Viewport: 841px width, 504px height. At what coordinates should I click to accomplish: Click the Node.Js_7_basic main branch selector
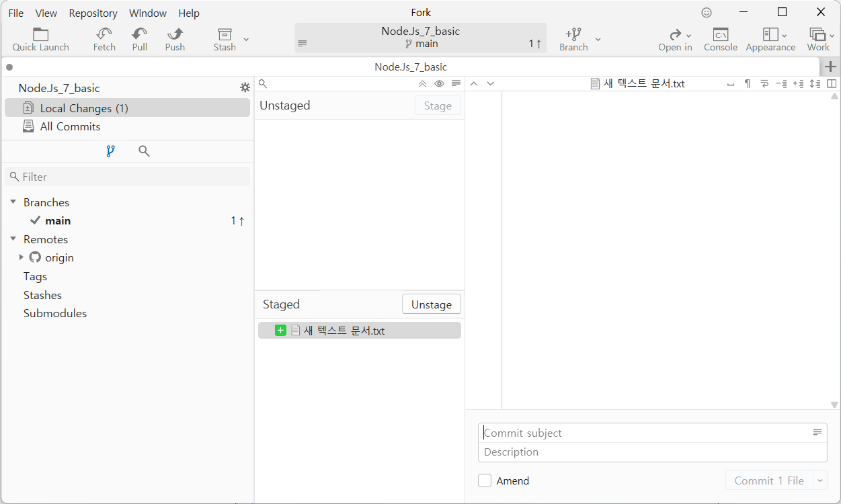coord(421,38)
